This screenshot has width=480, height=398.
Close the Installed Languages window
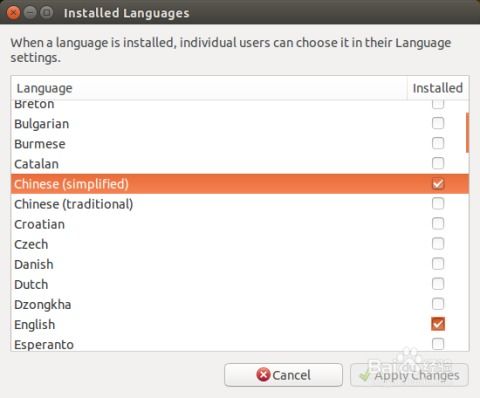13,13
